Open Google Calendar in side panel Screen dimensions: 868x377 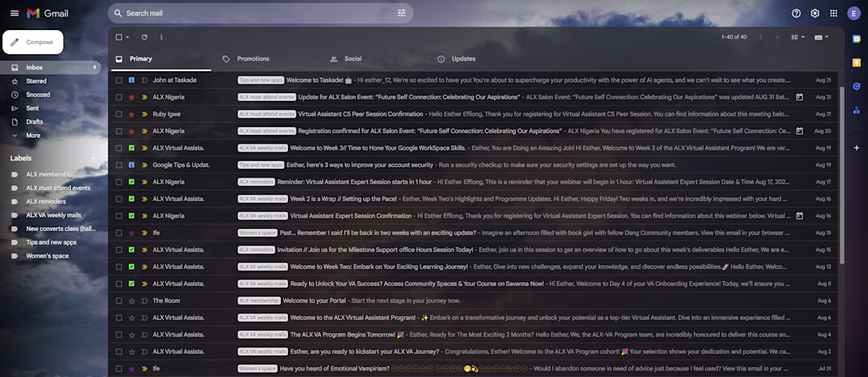[x=856, y=39]
